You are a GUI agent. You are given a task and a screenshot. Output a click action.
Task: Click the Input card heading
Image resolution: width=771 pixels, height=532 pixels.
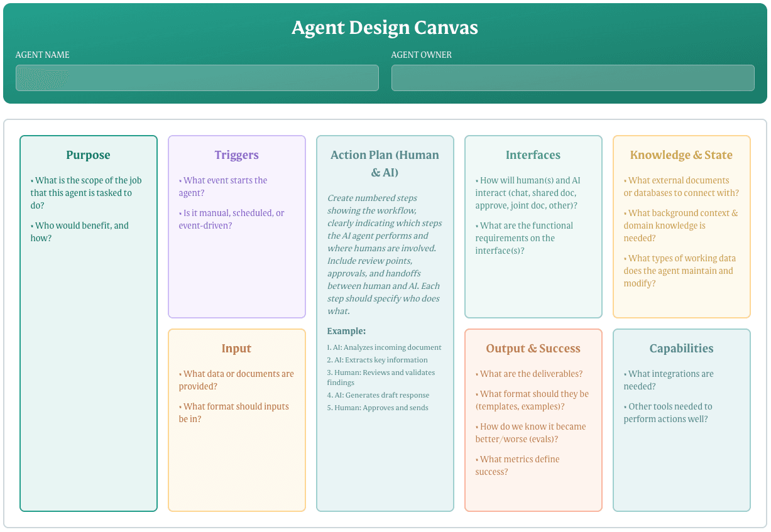(236, 349)
